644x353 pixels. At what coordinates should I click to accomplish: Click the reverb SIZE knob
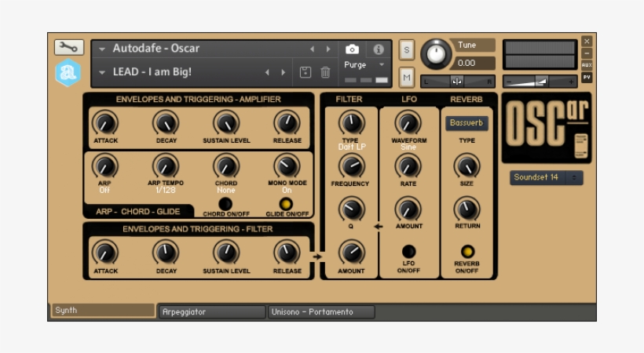tap(467, 166)
